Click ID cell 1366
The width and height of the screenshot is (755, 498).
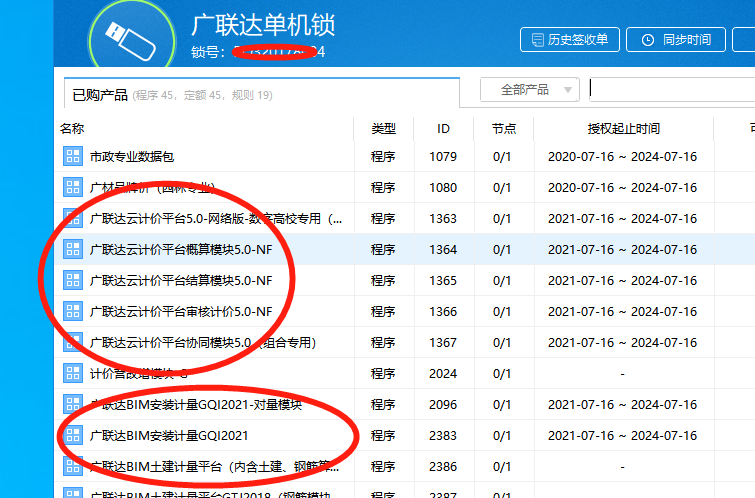click(x=443, y=312)
